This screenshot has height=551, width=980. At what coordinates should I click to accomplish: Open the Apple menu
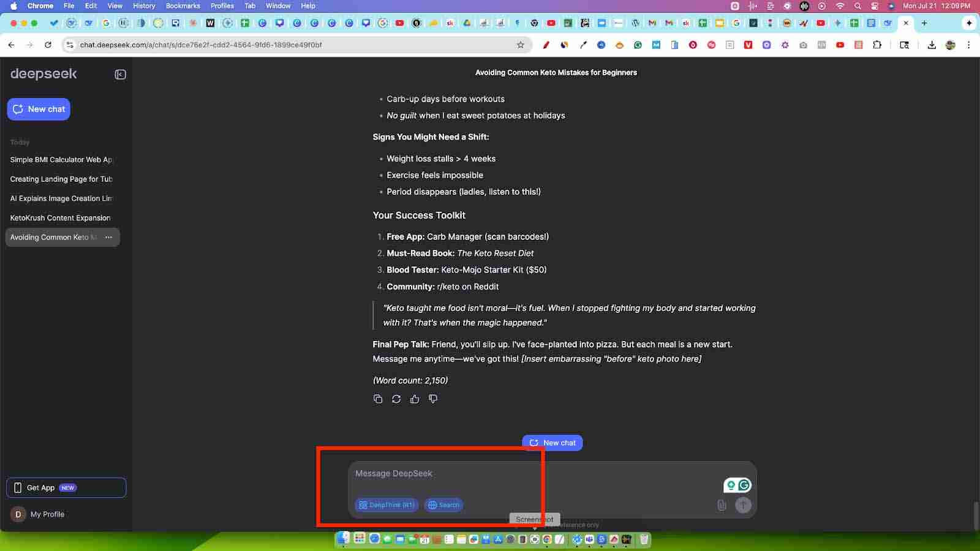(13, 6)
